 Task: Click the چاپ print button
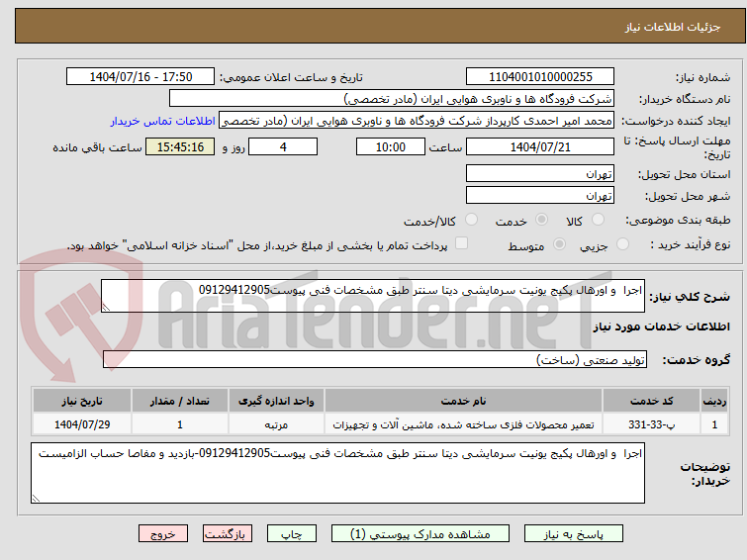click(x=292, y=534)
